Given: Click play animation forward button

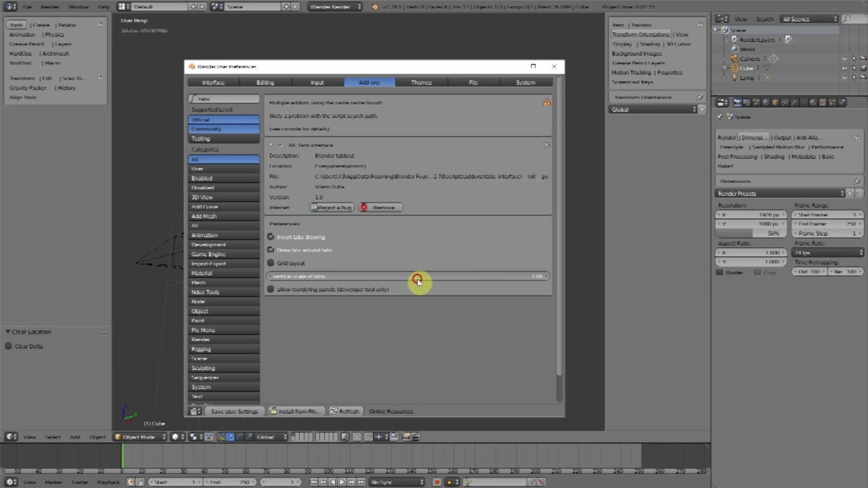Looking at the screenshot, I should coord(342,482).
